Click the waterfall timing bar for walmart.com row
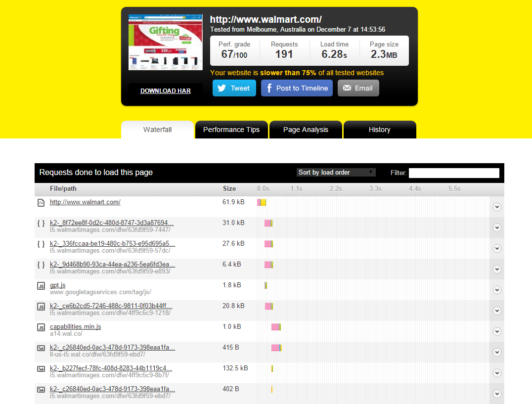 pos(262,203)
